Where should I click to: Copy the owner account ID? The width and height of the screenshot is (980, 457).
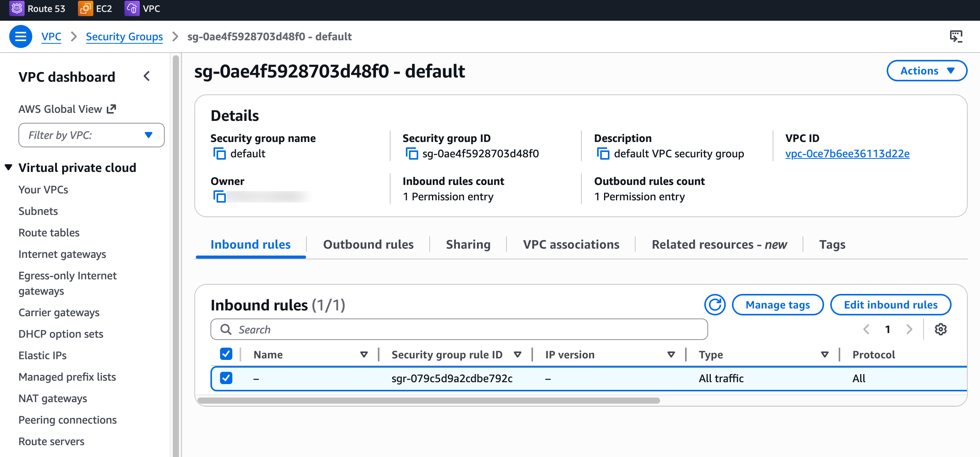click(219, 197)
